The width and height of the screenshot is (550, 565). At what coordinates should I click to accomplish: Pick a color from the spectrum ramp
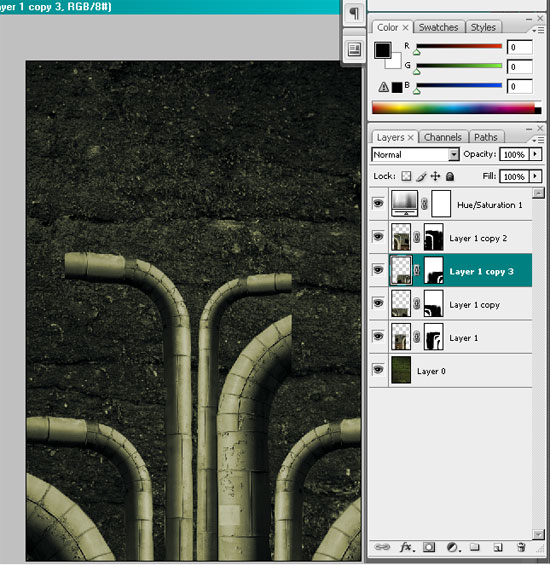pos(456,108)
